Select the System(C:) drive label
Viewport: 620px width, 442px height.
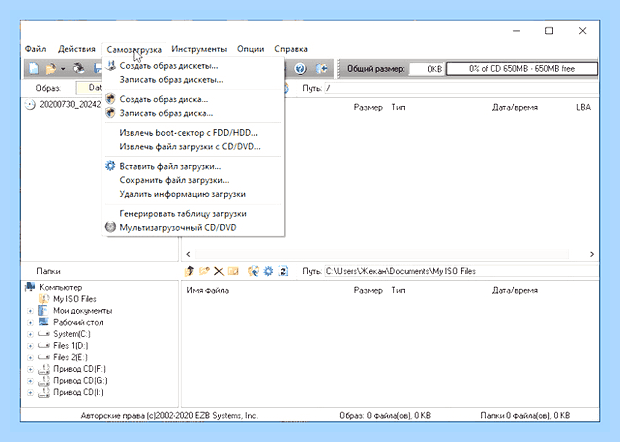[x=72, y=334]
